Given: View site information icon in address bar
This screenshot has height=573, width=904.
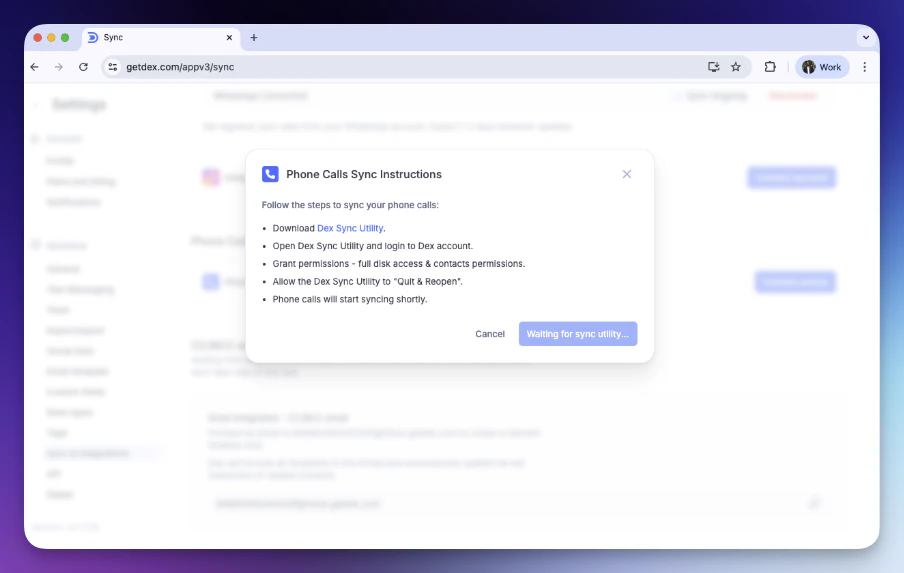Looking at the screenshot, I should pyautogui.click(x=113, y=67).
